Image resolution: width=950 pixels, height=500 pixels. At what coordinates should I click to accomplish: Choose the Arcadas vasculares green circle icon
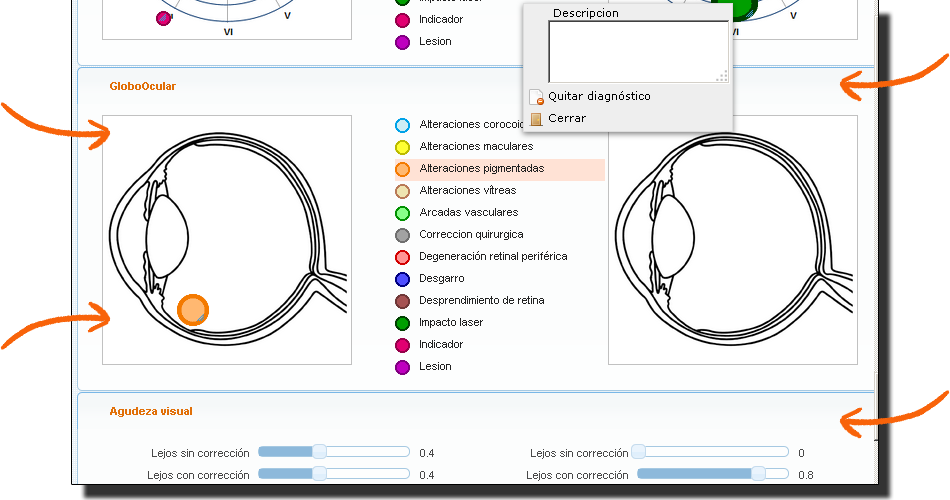point(402,213)
